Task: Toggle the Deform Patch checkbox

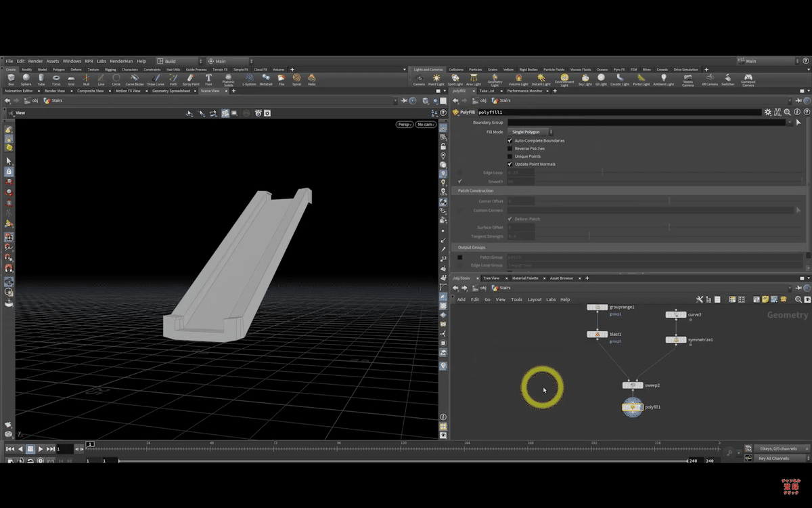Action: tap(510, 219)
